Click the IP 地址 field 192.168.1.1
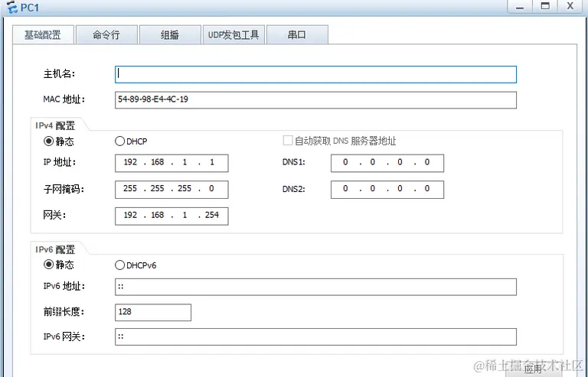Viewport: 588px width, 377px height. click(x=171, y=163)
